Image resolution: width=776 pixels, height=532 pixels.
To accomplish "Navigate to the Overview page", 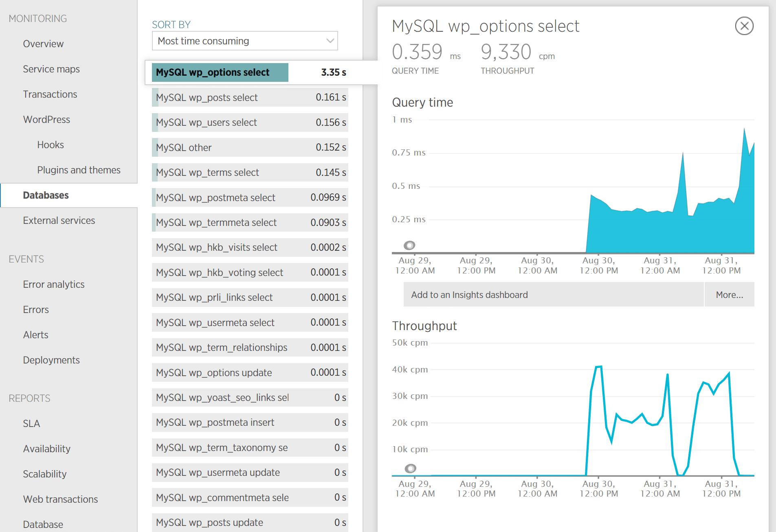I will [43, 44].
